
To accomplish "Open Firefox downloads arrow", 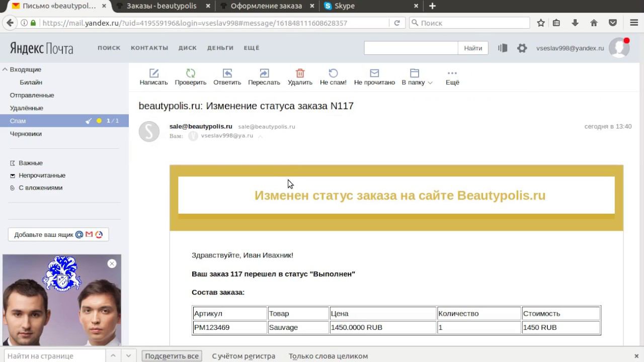I will [x=575, y=23].
